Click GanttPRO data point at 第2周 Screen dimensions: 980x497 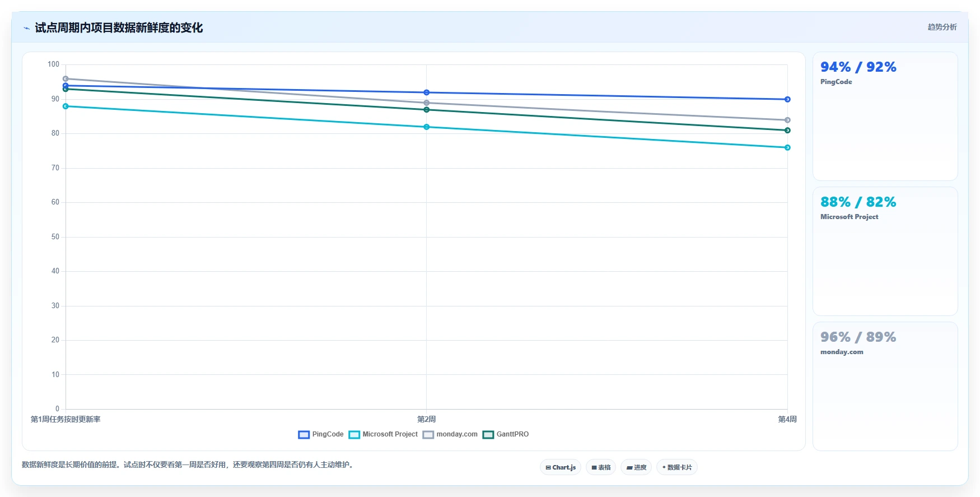[427, 110]
